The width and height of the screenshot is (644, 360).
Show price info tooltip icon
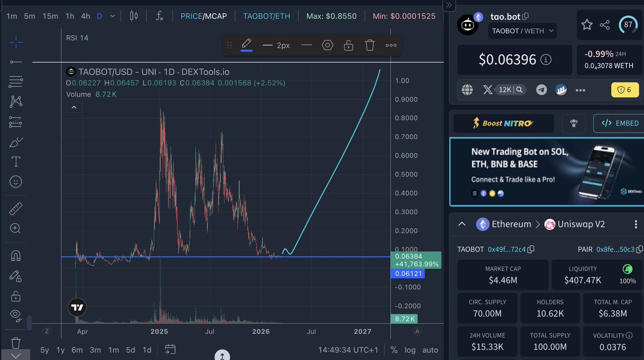pyautogui.click(x=546, y=60)
